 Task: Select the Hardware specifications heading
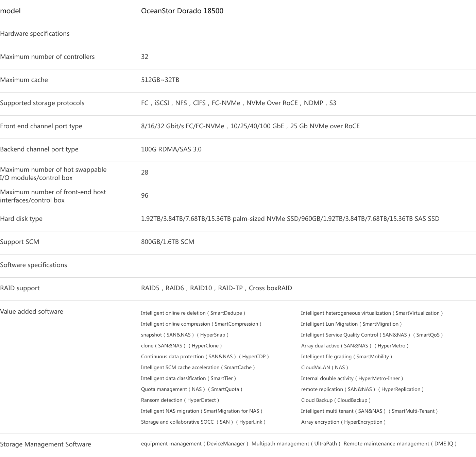click(35, 34)
